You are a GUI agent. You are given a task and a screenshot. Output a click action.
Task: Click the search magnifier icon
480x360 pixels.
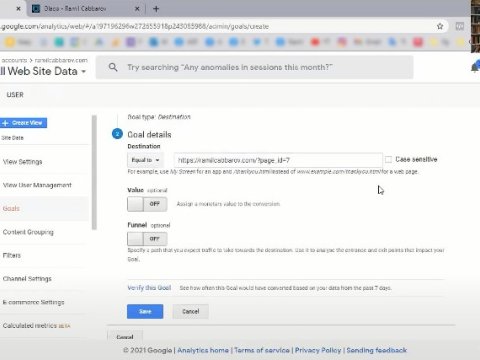coord(113,67)
